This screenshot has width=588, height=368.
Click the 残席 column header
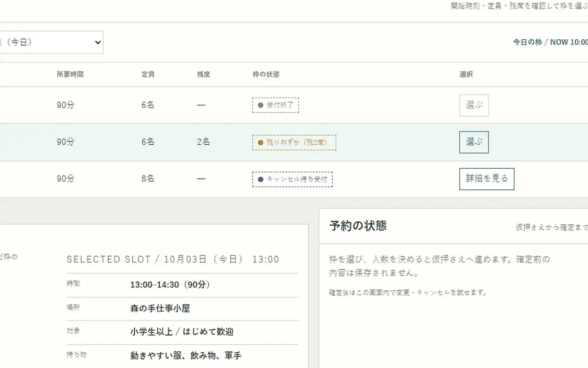pyautogui.click(x=204, y=75)
